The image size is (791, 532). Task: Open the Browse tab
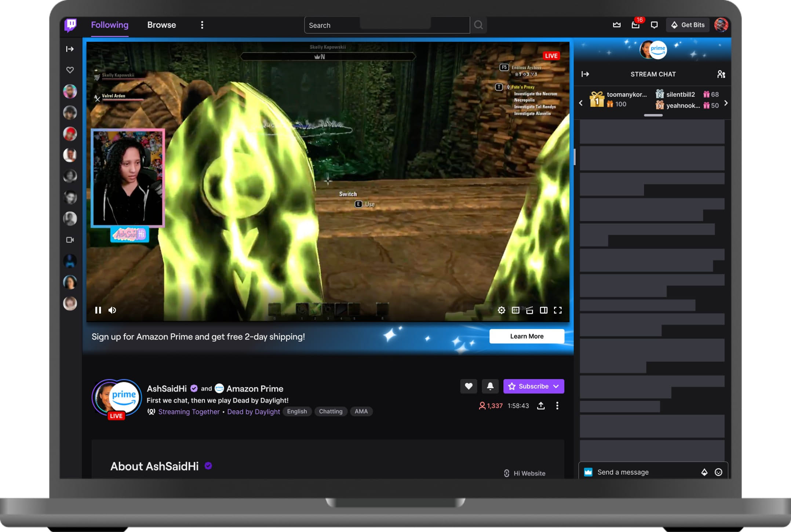(x=161, y=25)
